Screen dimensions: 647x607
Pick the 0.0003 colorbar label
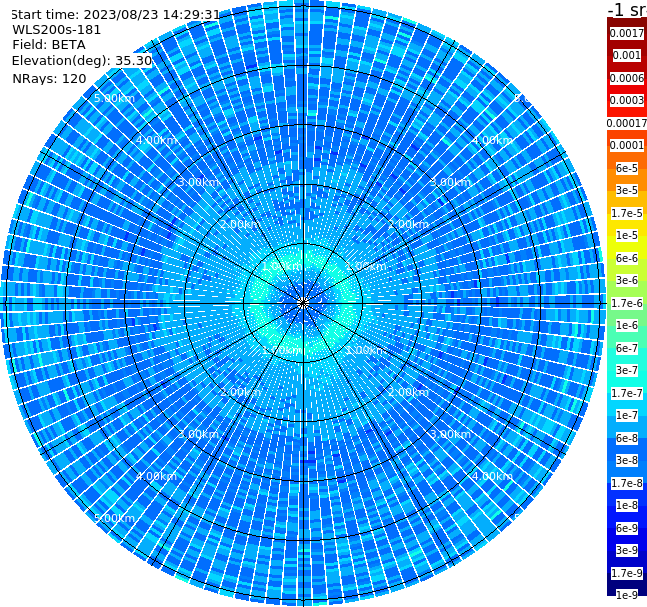627,100
